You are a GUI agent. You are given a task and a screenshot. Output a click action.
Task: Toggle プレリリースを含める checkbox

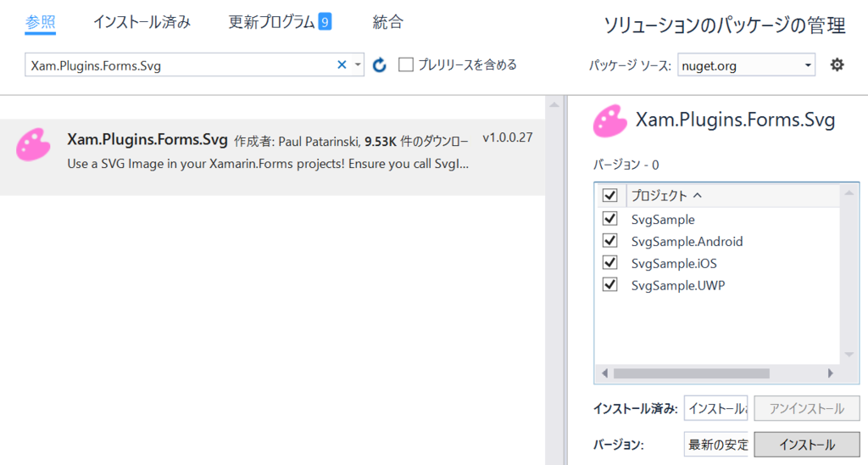(x=406, y=64)
